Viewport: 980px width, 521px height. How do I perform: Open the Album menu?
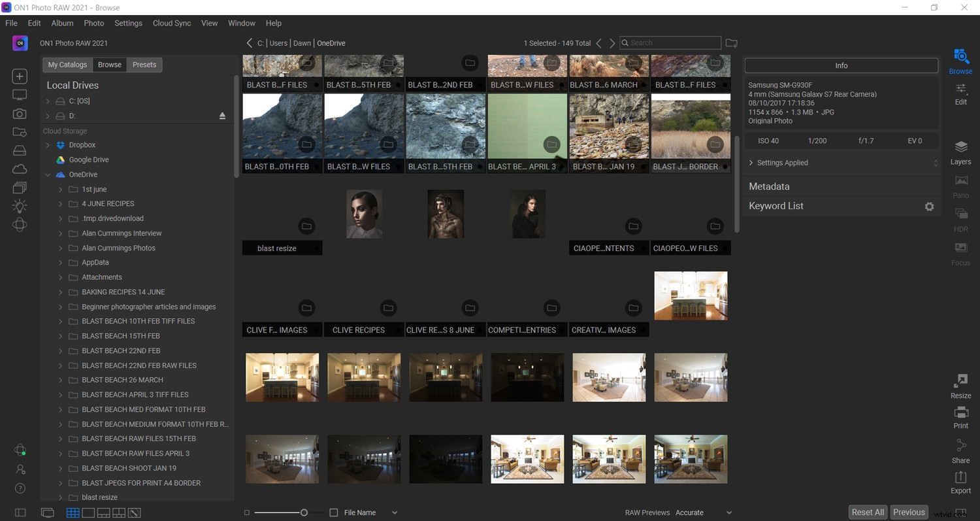pos(62,23)
